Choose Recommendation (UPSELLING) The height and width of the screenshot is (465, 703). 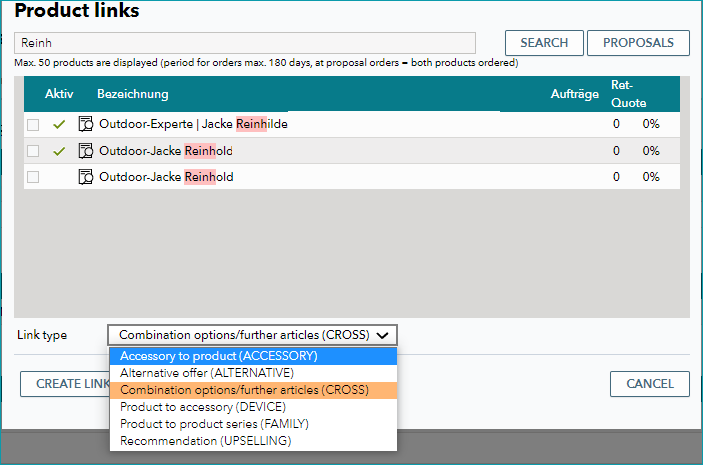tap(253, 441)
